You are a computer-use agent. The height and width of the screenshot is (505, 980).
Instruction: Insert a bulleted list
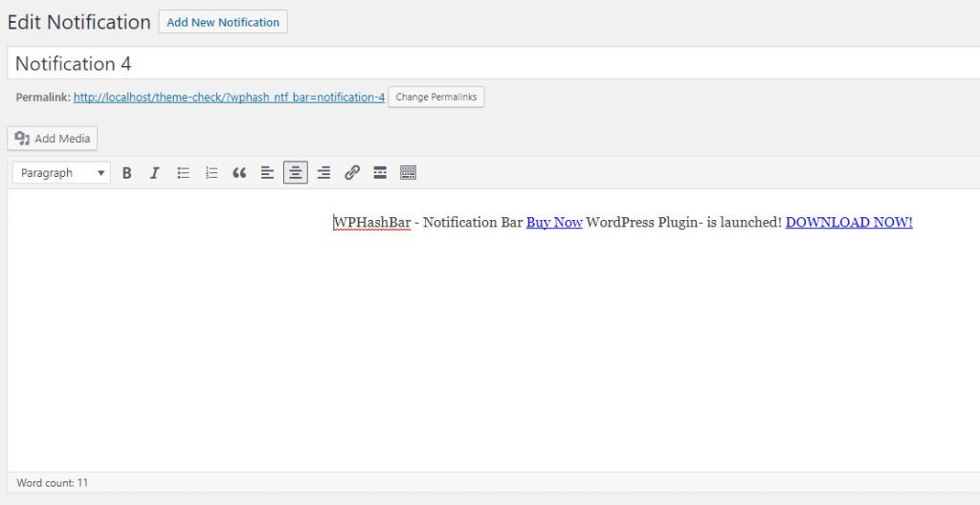183,173
